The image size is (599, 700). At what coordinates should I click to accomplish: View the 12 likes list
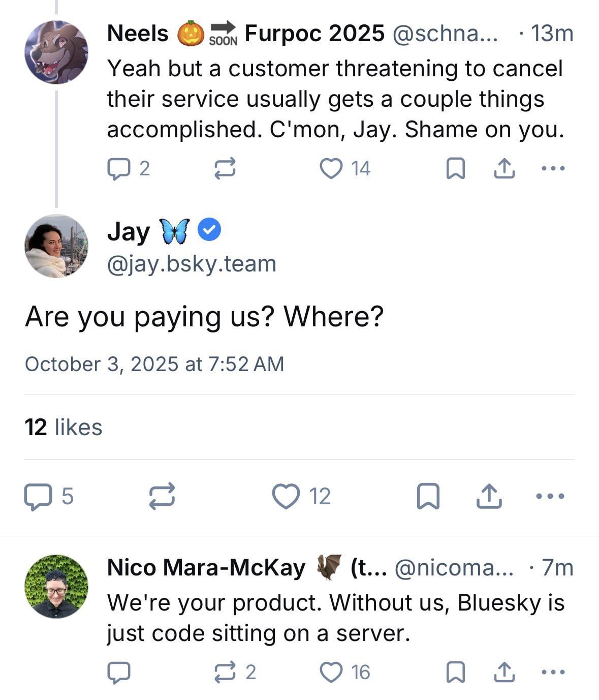(x=64, y=427)
